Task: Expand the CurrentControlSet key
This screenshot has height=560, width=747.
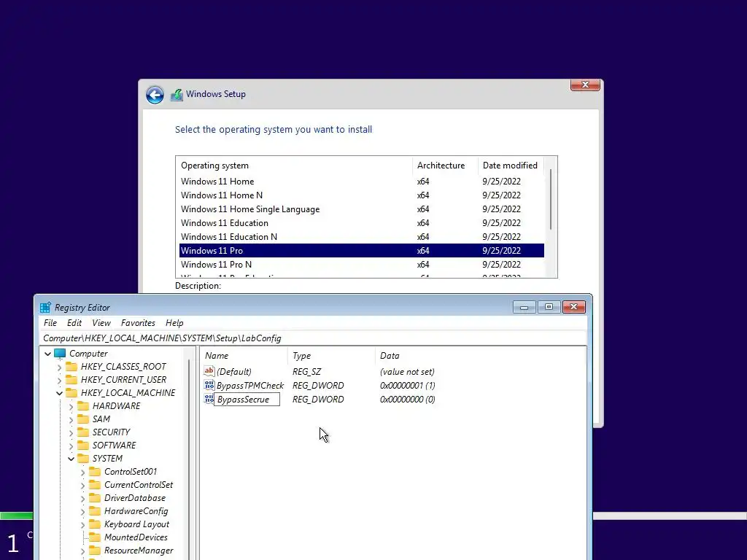Action: pyautogui.click(x=83, y=485)
